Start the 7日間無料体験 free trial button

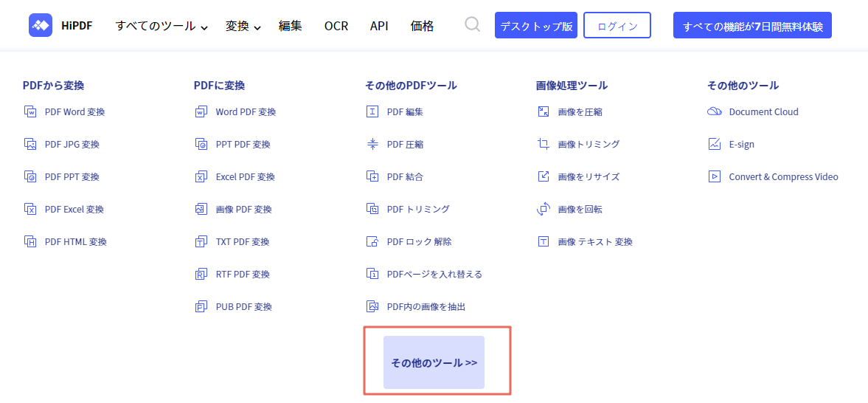point(752,26)
